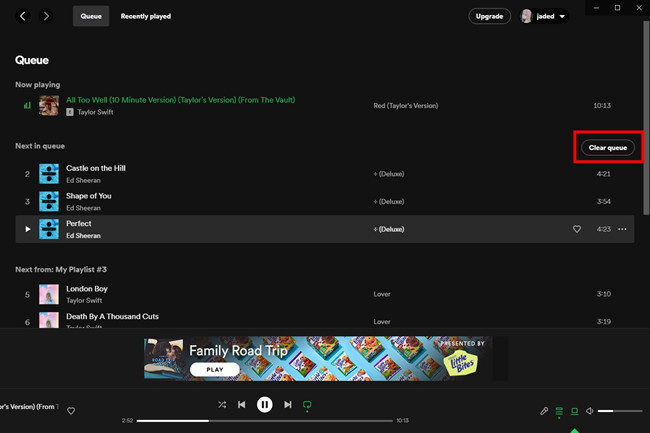Go back with the left arrow button
The image size is (650, 433).
click(x=23, y=16)
